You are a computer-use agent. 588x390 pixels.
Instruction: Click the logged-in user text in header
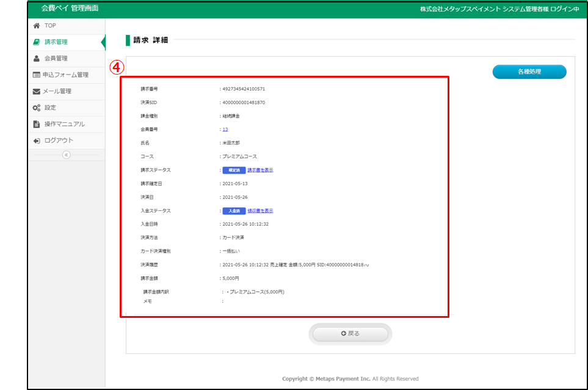point(499,9)
